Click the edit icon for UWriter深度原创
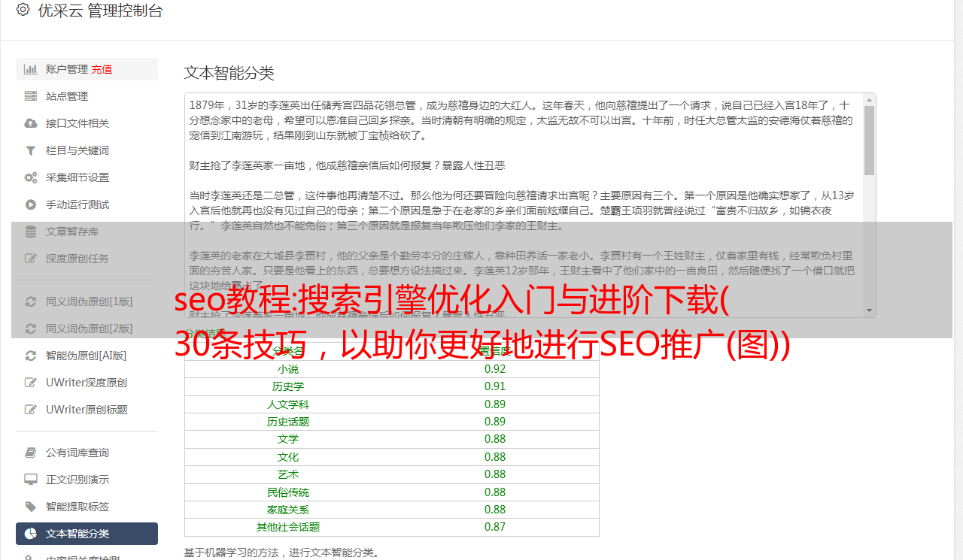The height and width of the screenshot is (560, 963). click(x=31, y=383)
